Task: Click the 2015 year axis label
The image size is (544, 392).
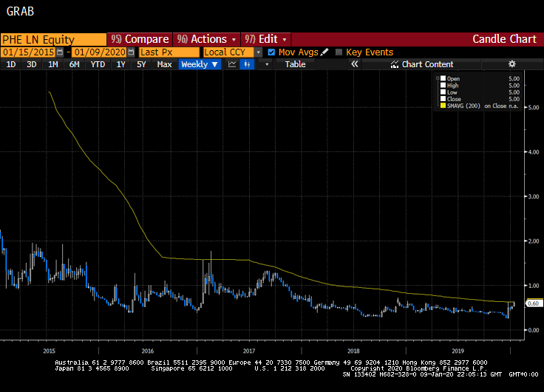Action: click(x=50, y=351)
